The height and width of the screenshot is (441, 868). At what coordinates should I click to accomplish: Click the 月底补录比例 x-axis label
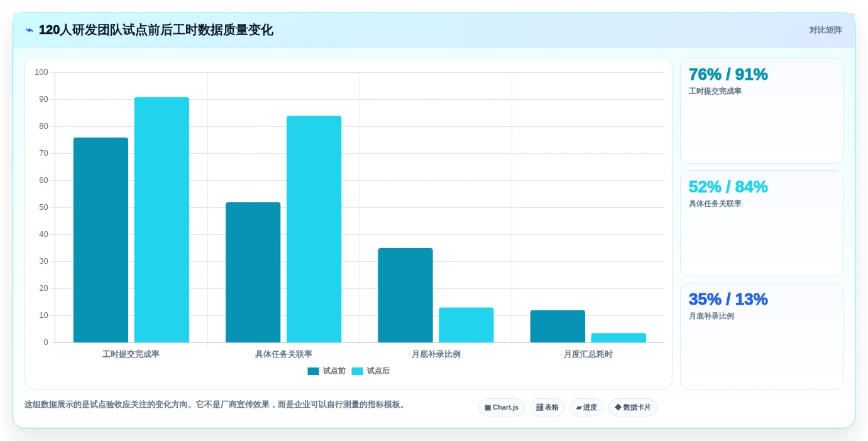tap(436, 354)
